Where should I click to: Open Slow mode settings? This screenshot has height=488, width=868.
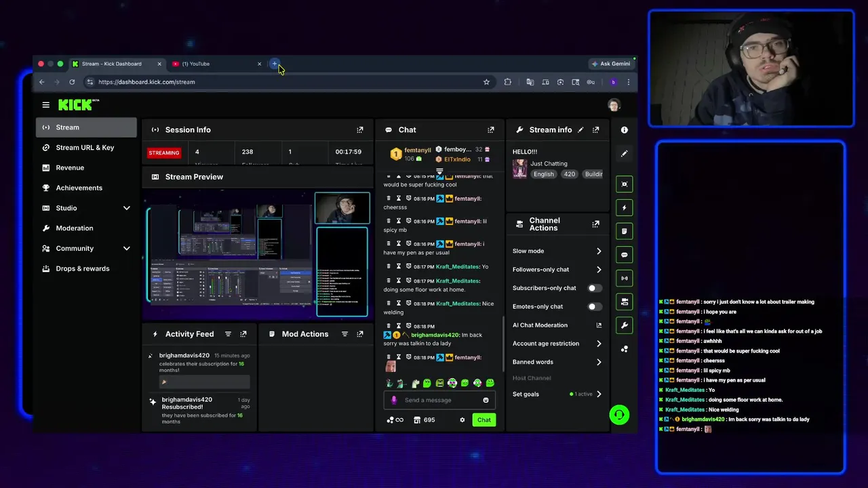pyautogui.click(x=557, y=251)
